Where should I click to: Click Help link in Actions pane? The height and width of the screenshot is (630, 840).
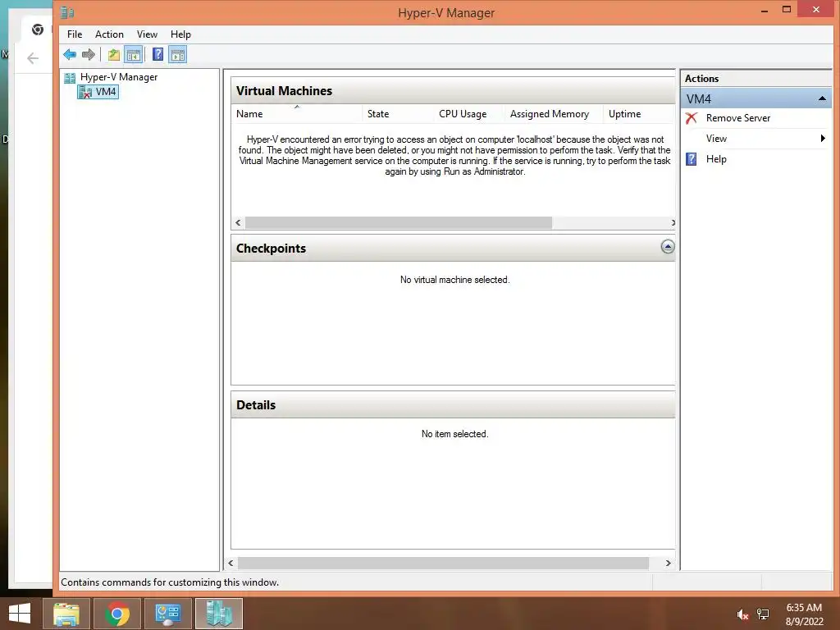pos(716,159)
